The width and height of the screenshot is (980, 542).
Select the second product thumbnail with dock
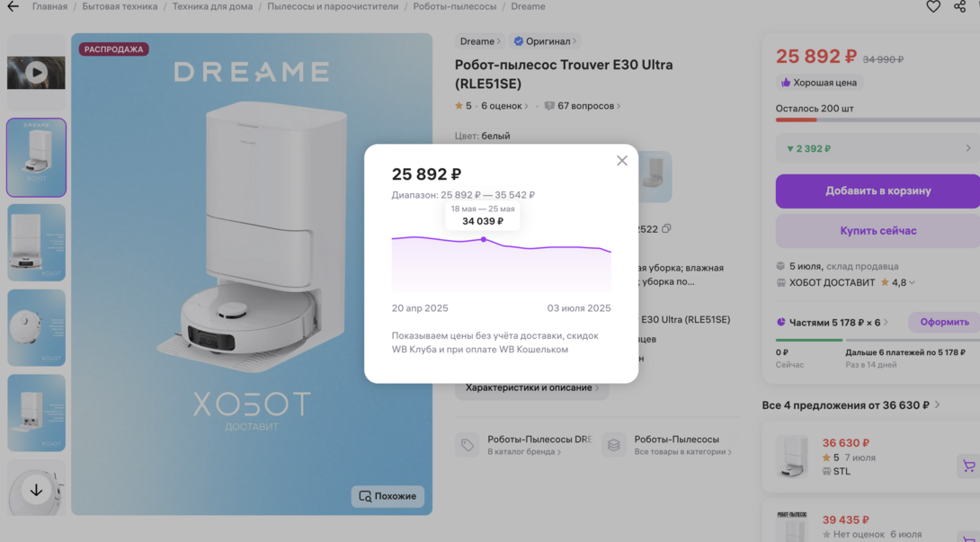pyautogui.click(x=36, y=157)
